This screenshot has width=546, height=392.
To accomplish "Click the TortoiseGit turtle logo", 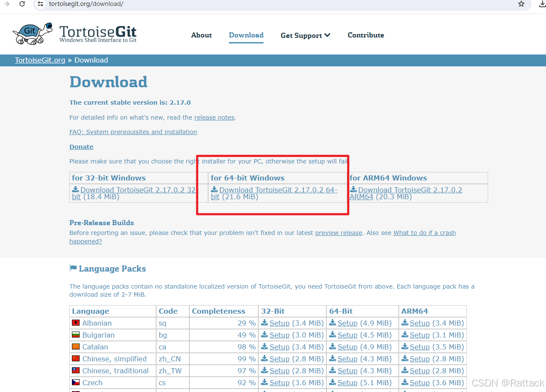I will click(x=32, y=33).
